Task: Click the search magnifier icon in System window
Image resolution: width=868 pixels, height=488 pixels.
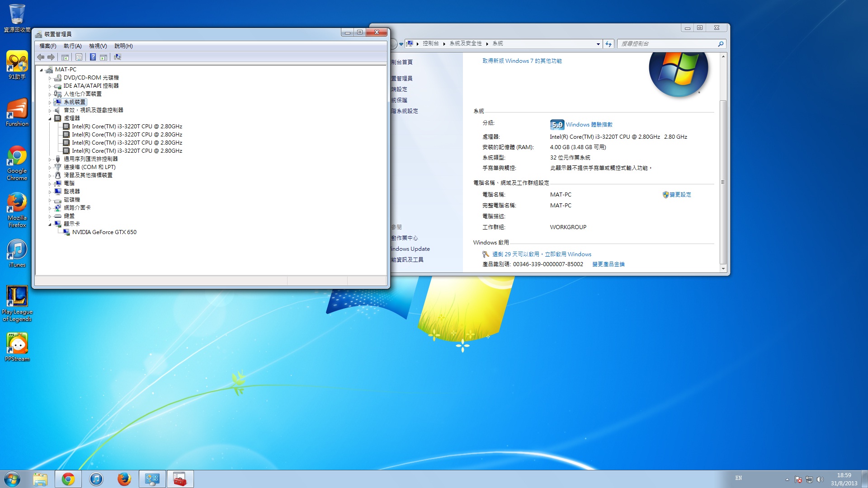Action: (721, 44)
